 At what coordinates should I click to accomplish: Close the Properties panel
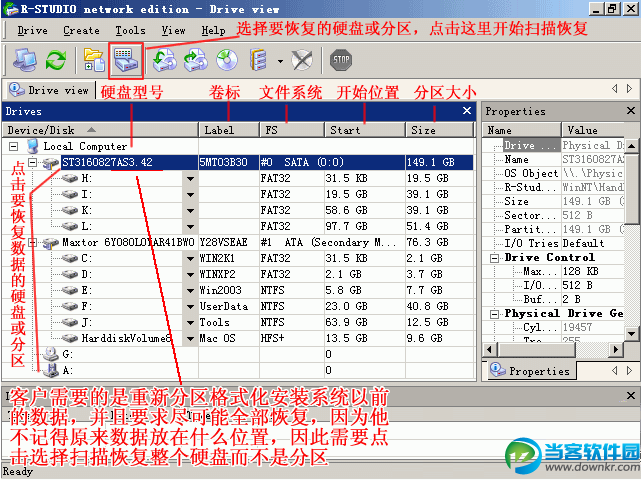[x=631, y=111]
